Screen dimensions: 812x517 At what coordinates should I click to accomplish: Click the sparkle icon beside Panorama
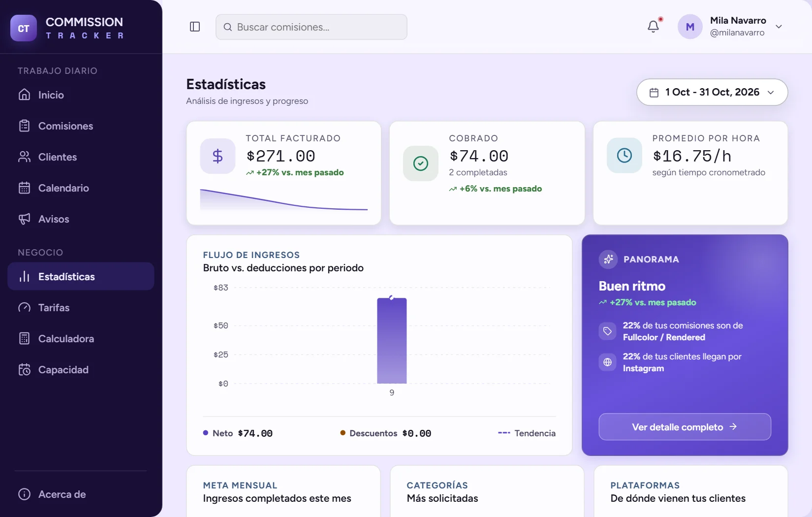(x=608, y=259)
